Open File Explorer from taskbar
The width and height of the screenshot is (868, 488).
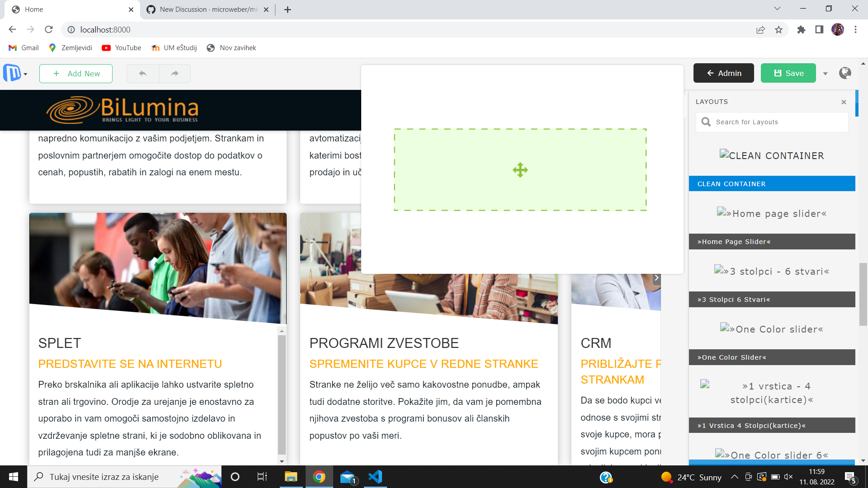pyautogui.click(x=291, y=477)
